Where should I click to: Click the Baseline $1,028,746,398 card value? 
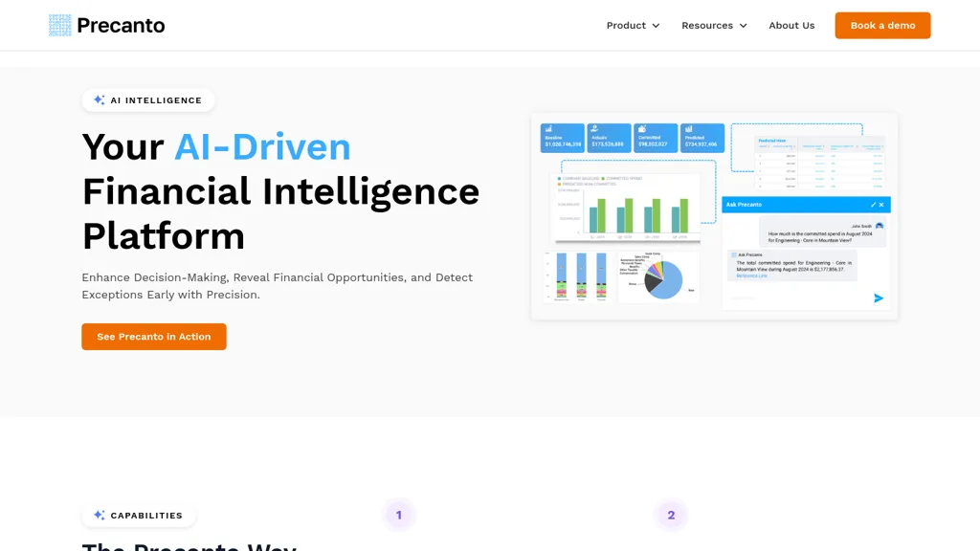coord(563,144)
